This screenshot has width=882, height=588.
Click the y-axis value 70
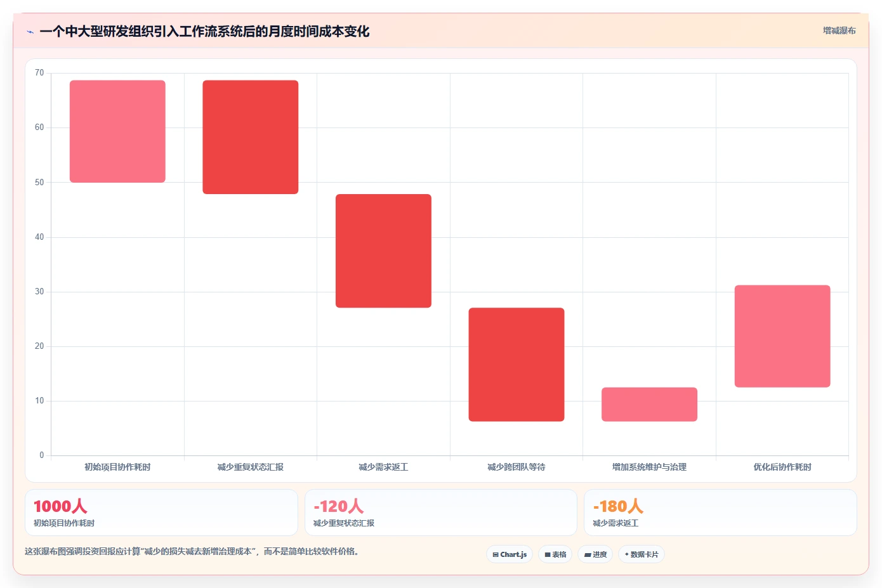point(39,73)
